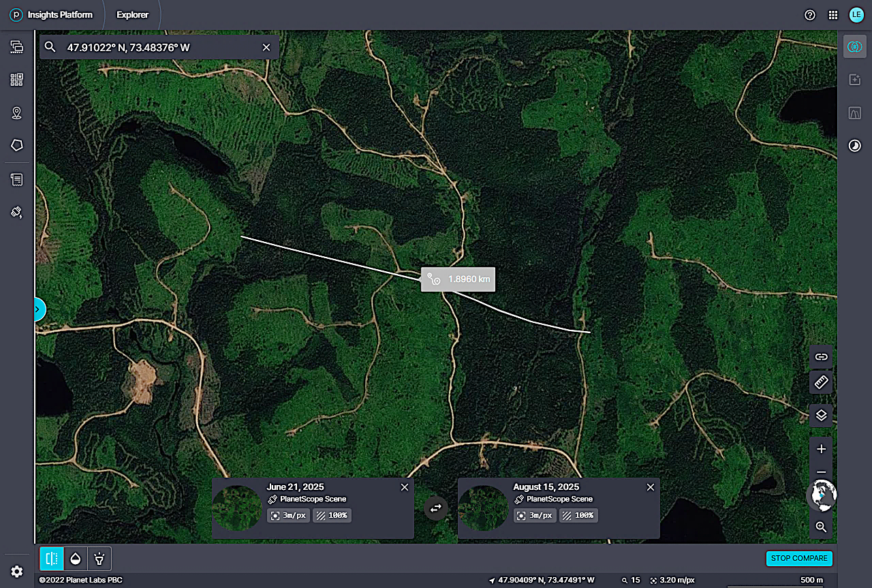Open the LE user account menu

point(856,15)
